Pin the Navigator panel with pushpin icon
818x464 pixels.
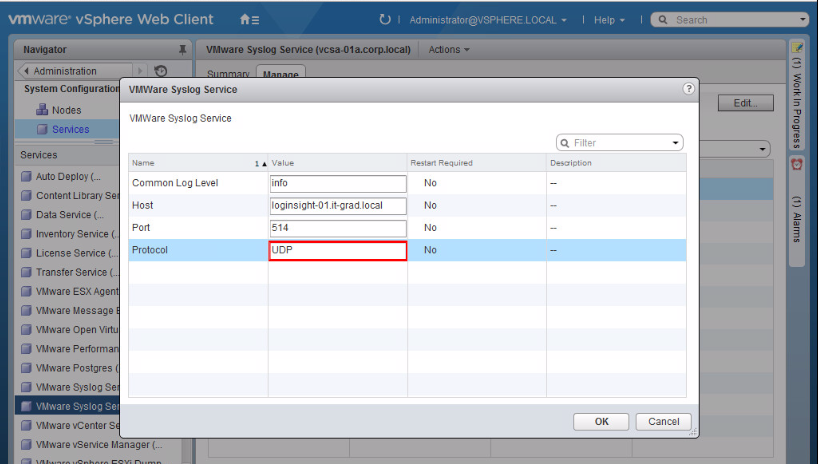182,49
